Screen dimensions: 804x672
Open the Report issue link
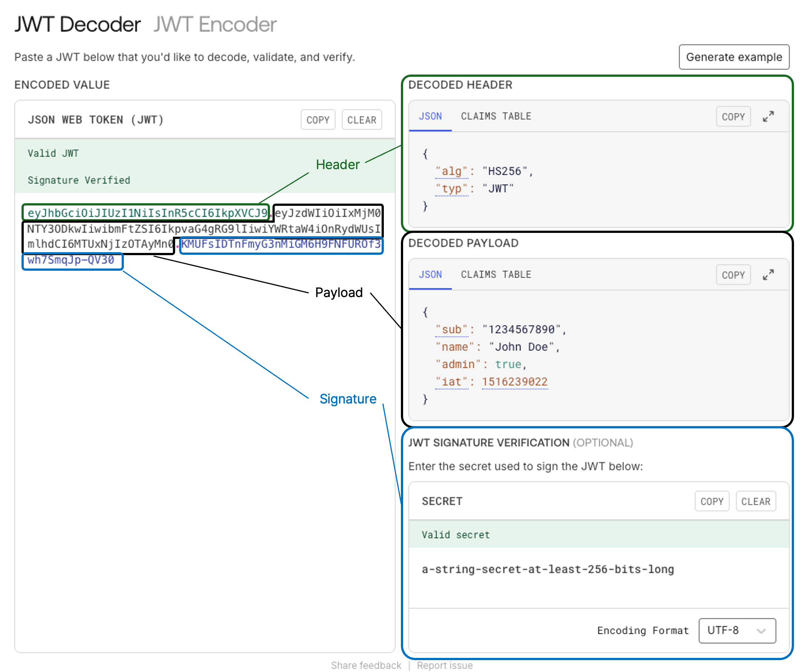point(445,665)
